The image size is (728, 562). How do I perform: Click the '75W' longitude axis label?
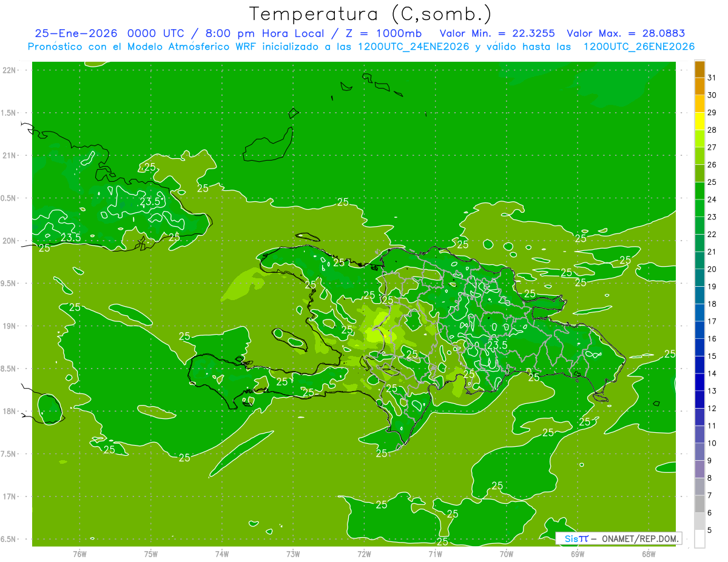pos(151,554)
